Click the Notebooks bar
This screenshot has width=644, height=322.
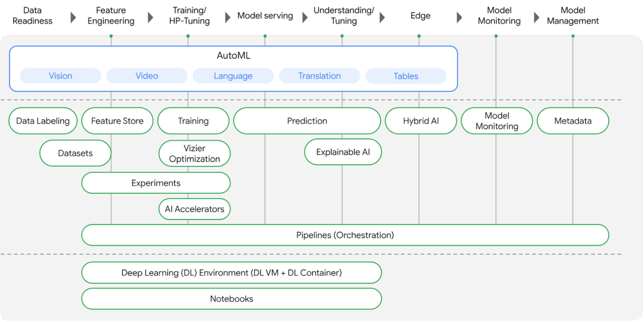click(231, 299)
